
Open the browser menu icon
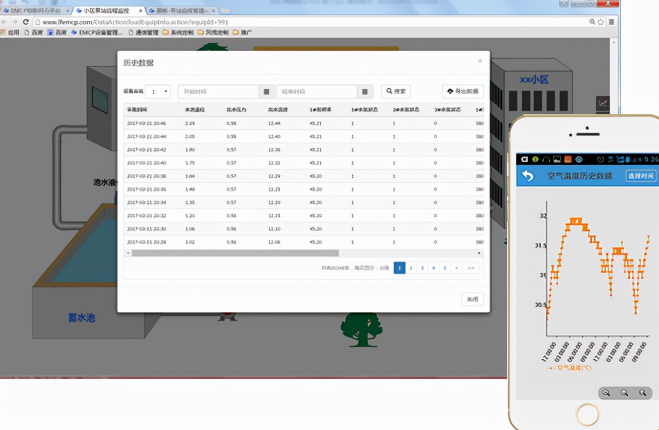[612, 22]
